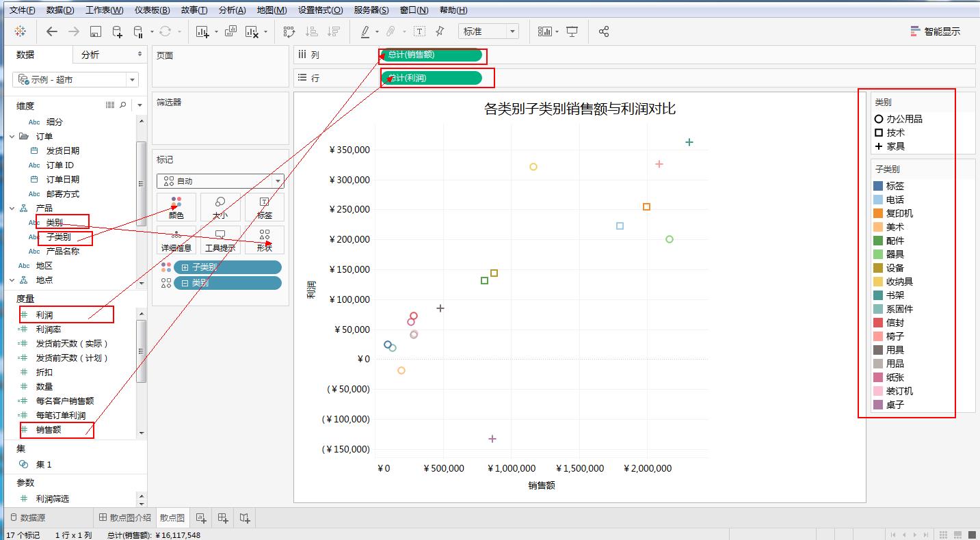The height and width of the screenshot is (540, 980).
Task: Click the 颜色 color mark button
Action: tap(176, 207)
